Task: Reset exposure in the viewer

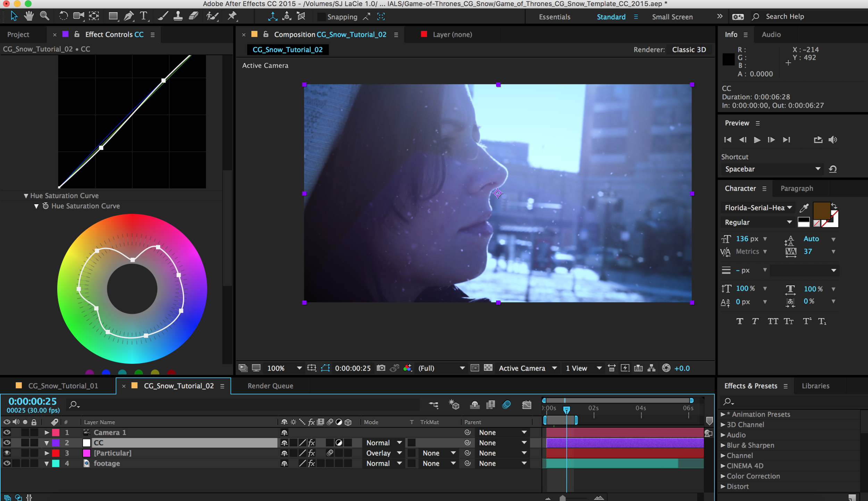Action: pyautogui.click(x=666, y=368)
